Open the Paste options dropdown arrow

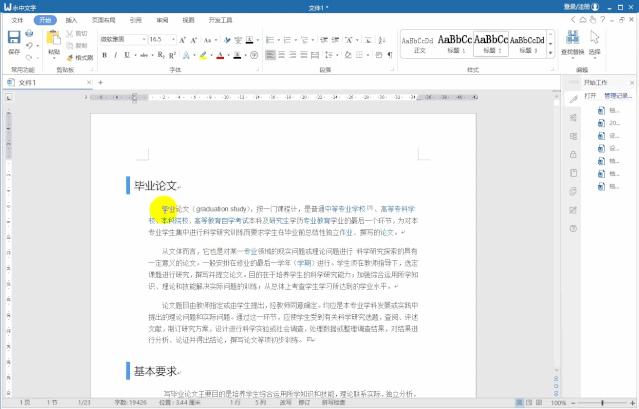point(54,58)
